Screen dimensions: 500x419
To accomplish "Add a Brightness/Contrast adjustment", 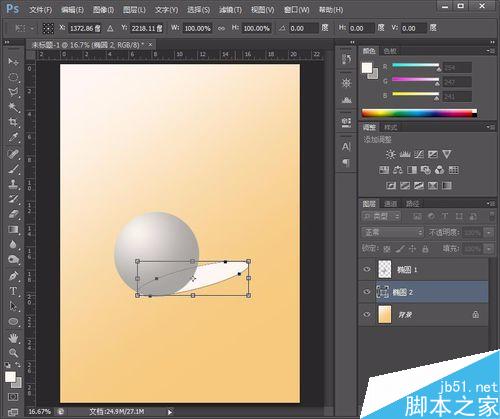I will (391, 154).
